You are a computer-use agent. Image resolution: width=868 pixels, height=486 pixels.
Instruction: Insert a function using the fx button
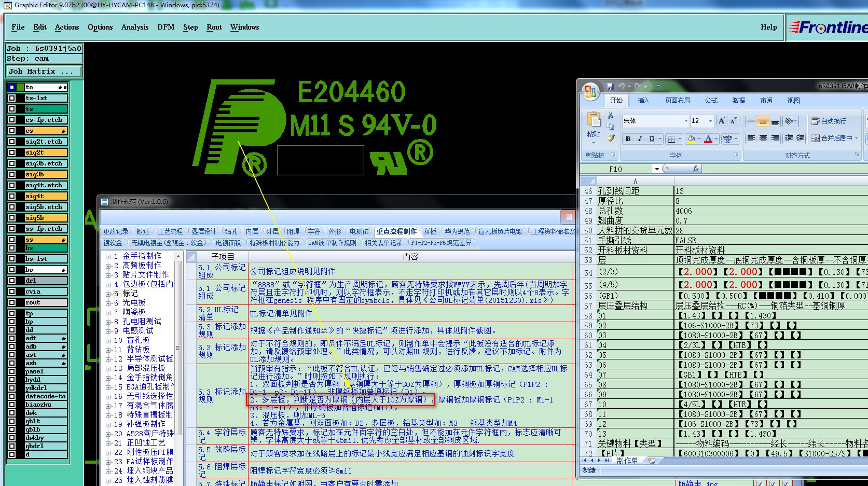point(696,169)
